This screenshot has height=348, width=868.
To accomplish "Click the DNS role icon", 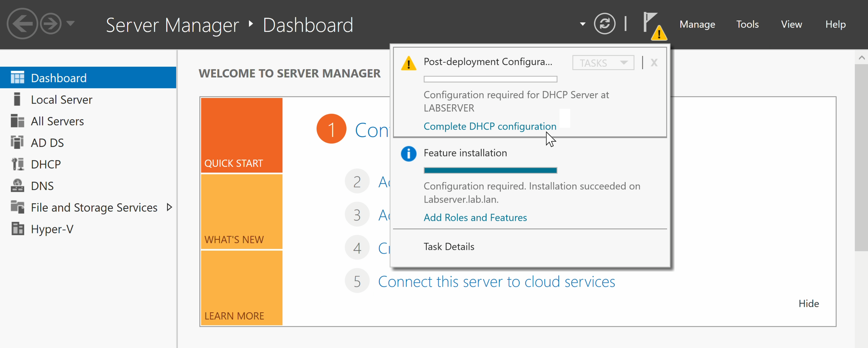I will pos(17,185).
